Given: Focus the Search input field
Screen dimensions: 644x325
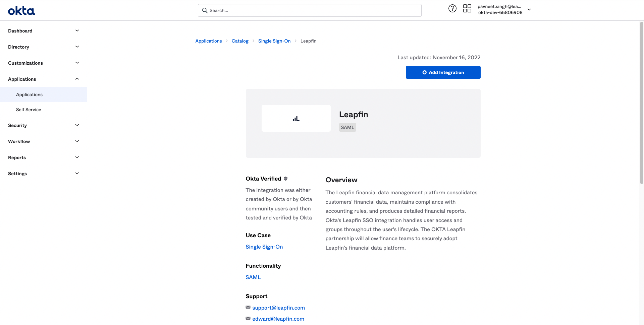Looking at the screenshot, I should pos(310,10).
